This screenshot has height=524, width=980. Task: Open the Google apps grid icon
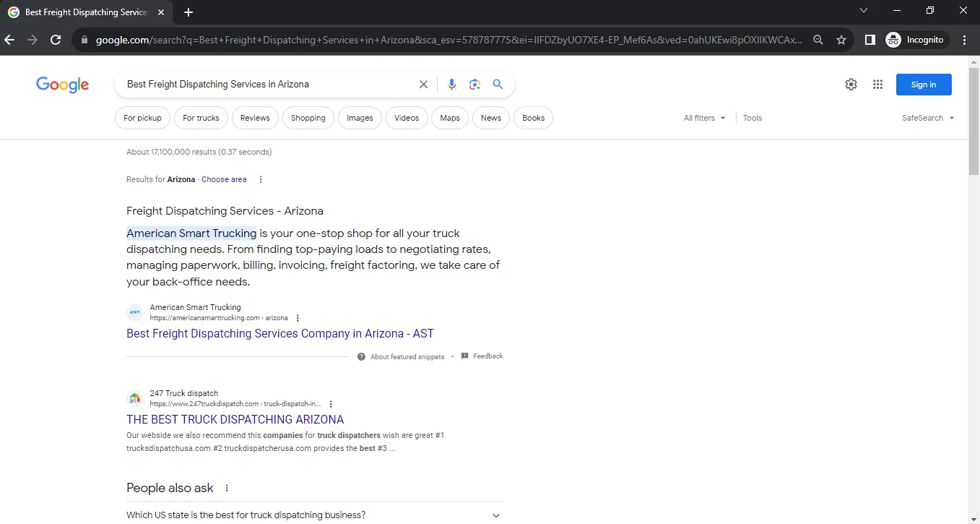tap(877, 85)
